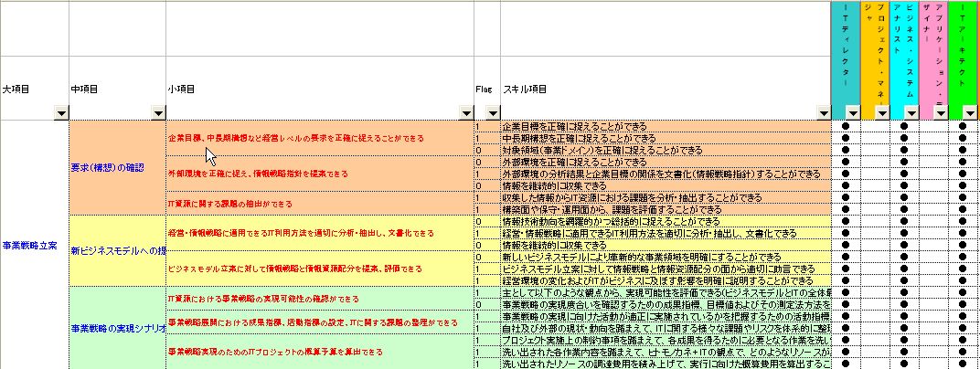Screen dimensions: 980x369
Task: Select ビジネス・システムアナリスト bullet in 外部環境を正確に捉えることができる row
Action: [x=904, y=162]
